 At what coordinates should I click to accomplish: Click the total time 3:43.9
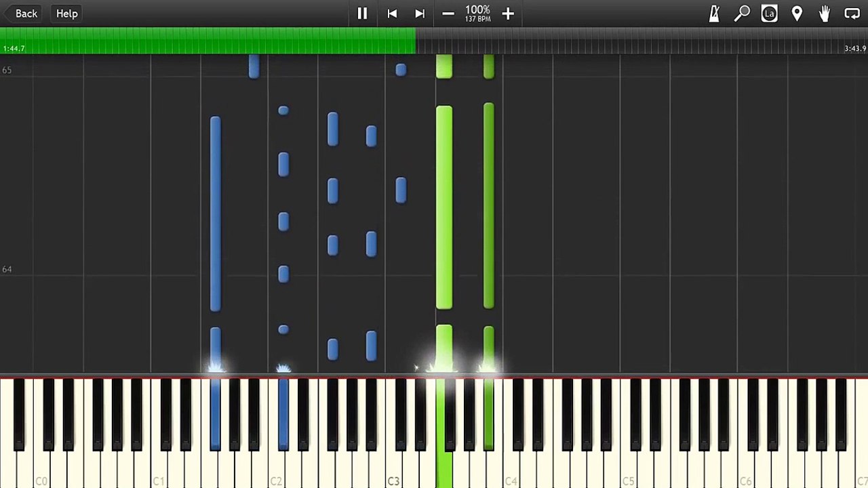(x=855, y=49)
